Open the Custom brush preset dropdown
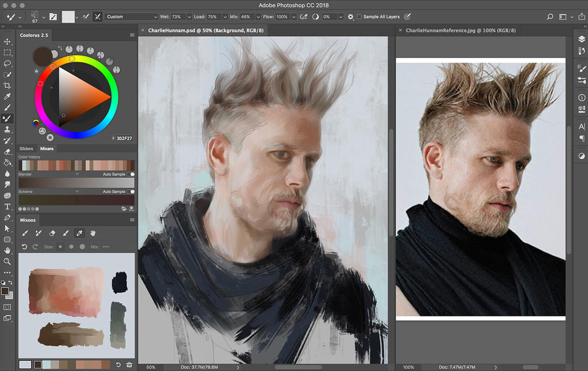 (x=131, y=17)
